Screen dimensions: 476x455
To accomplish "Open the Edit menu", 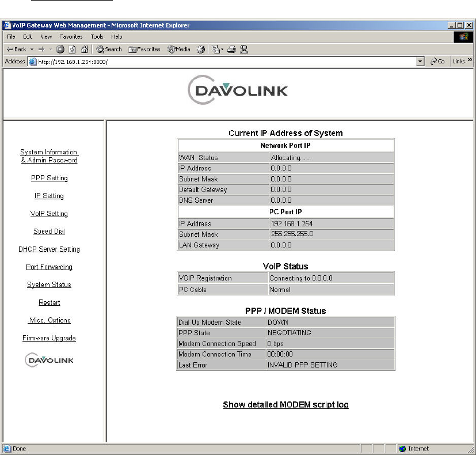I will click(27, 37).
